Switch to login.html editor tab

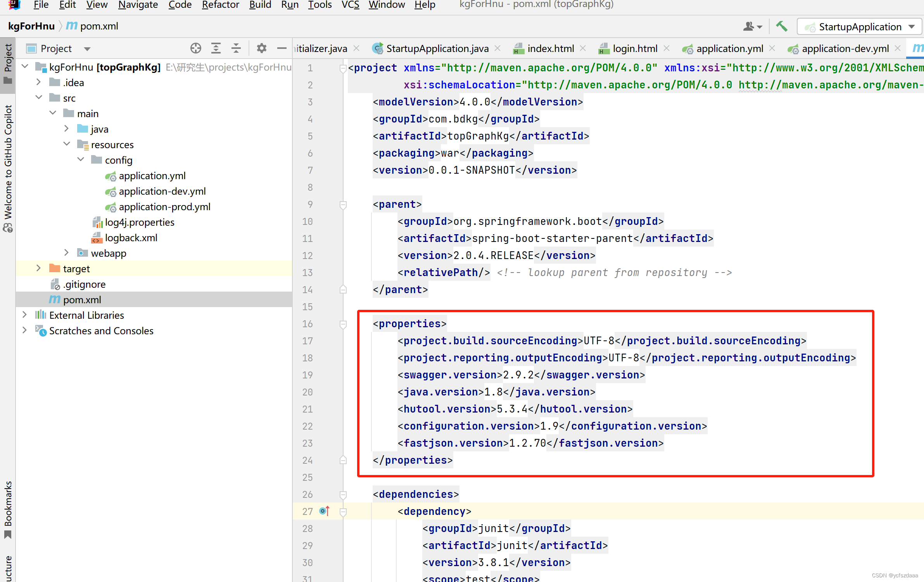click(634, 48)
